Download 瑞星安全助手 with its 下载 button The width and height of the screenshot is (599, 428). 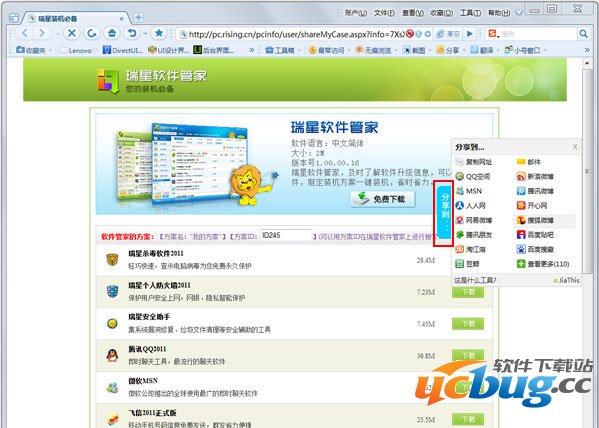(468, 324)
